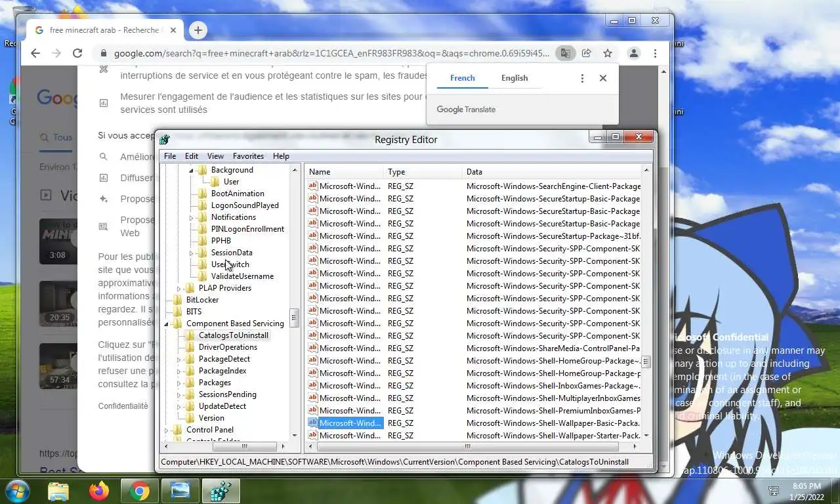The height and width of the screenshot is (504, 840).
Task: Expand the Notifications key
Action: tap(192, 217)
